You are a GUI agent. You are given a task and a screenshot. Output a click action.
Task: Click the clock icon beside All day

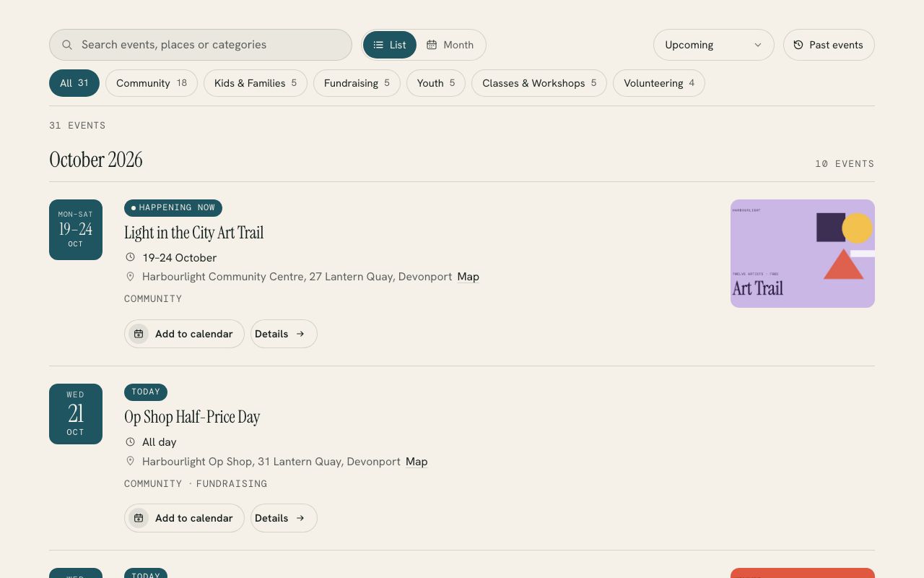(131, 442)
